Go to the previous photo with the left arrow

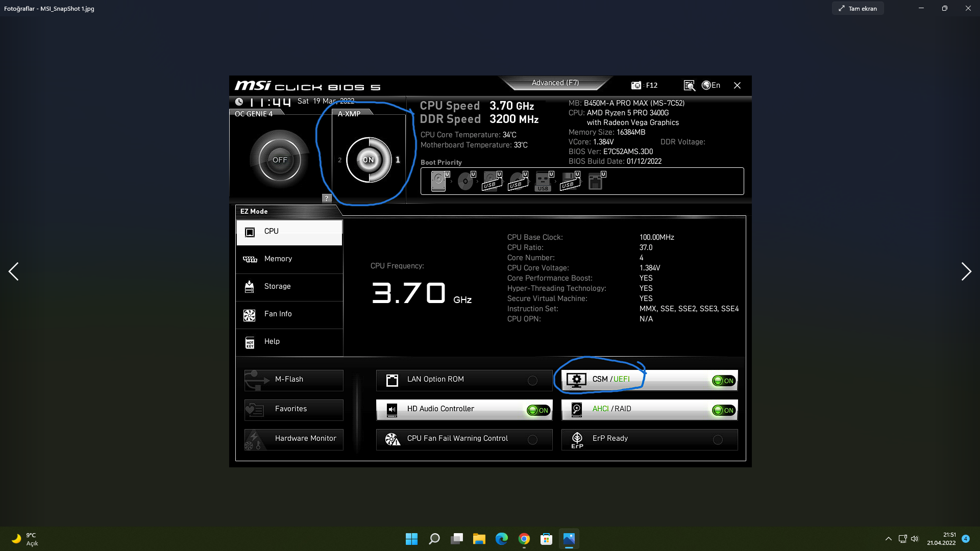(14, 271)
